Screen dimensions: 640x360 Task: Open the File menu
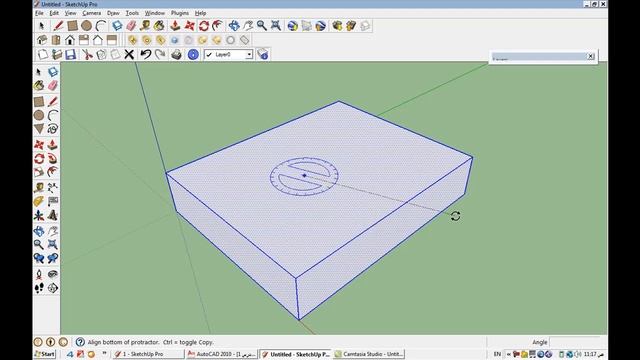(x=39, y=13)
